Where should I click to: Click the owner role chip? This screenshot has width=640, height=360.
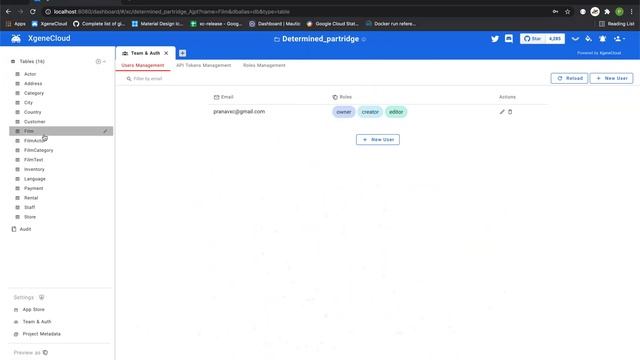(344, 112)
